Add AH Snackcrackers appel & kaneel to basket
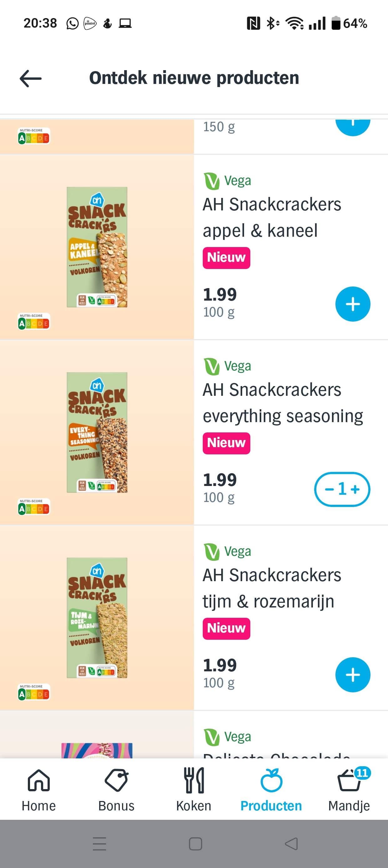 [x=352, y=304]
